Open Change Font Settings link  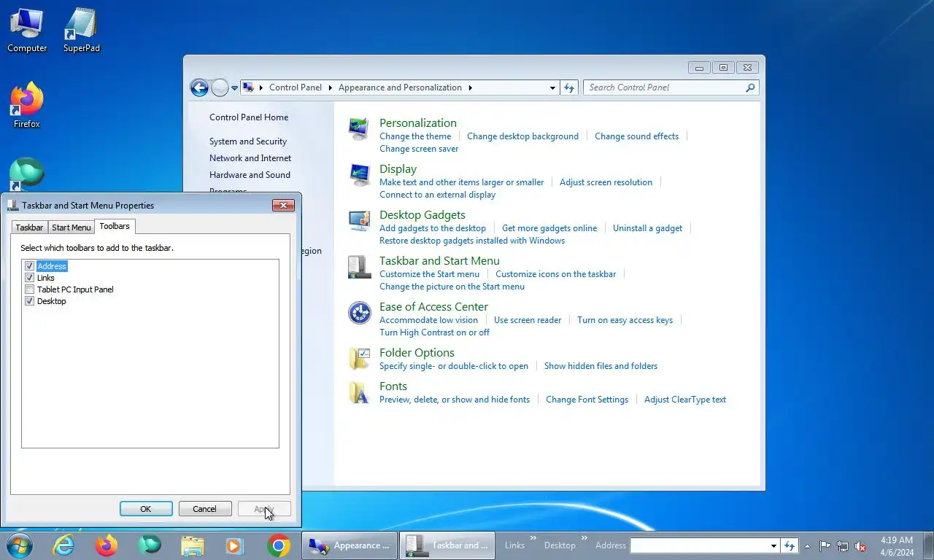point(587,400)
